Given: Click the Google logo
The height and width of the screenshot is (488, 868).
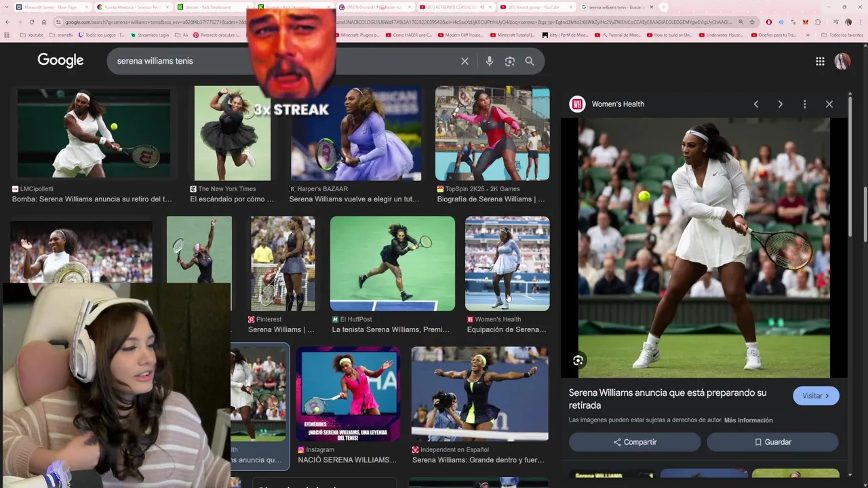Looking at the screenshot, I should (60, 60).
